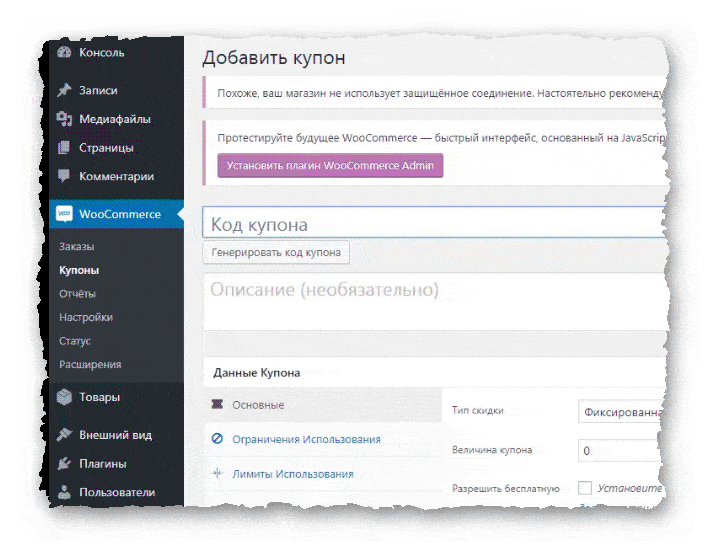Click the Плагины plug icon

pos(64,463)
